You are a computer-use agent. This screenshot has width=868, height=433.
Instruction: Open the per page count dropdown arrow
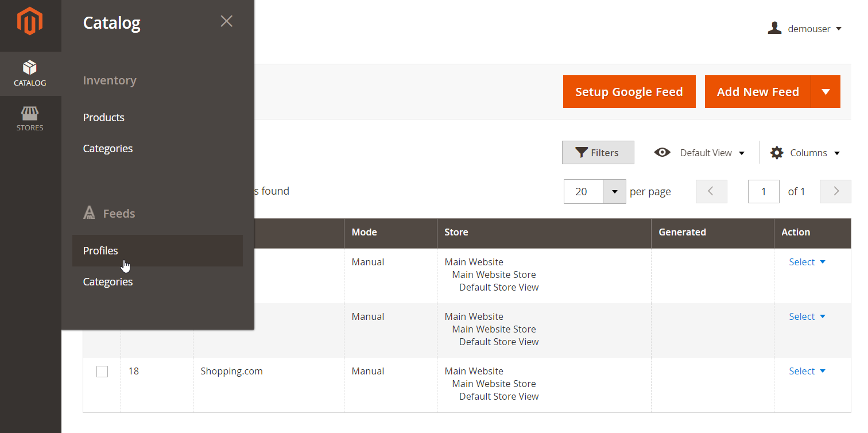click(x=614, y=191)
